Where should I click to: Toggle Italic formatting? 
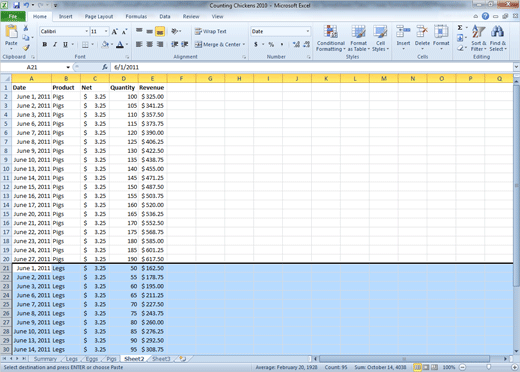pyautogui.click(x=55, y=44)
